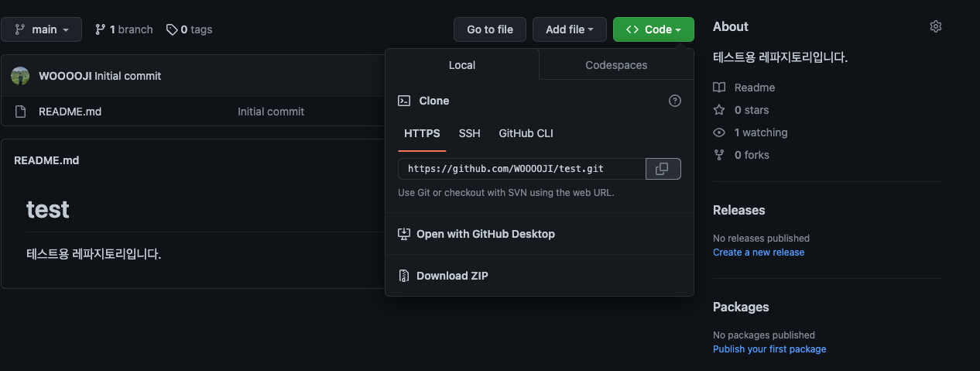Copy the clone URL to clipboard
The height and width of the screenshot is (371, 980).
point(663,169)
